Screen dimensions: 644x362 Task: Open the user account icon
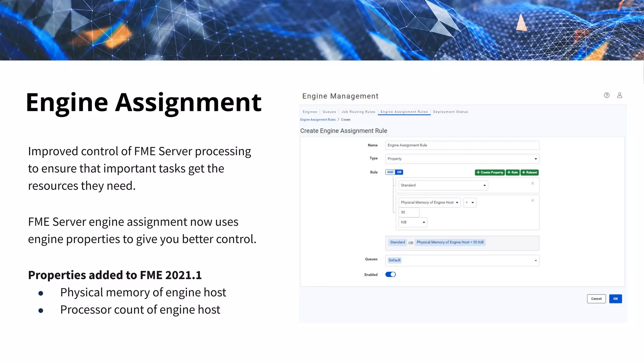click(x=619, y=95)
